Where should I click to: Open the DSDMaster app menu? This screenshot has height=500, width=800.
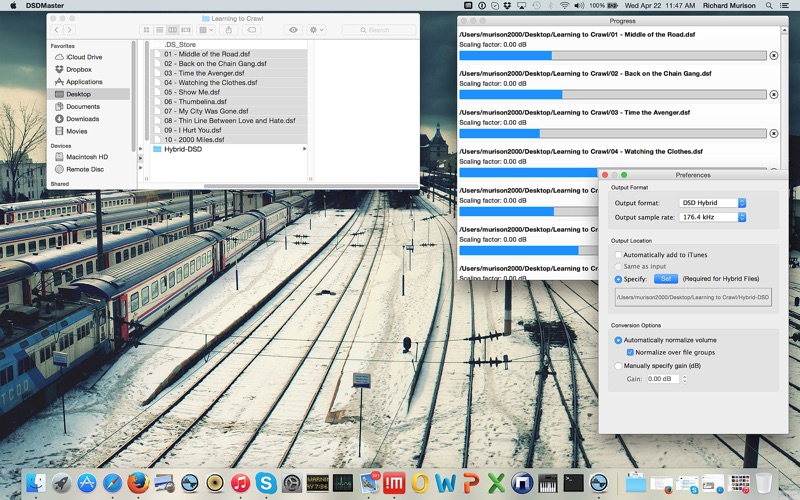[45, 6]
